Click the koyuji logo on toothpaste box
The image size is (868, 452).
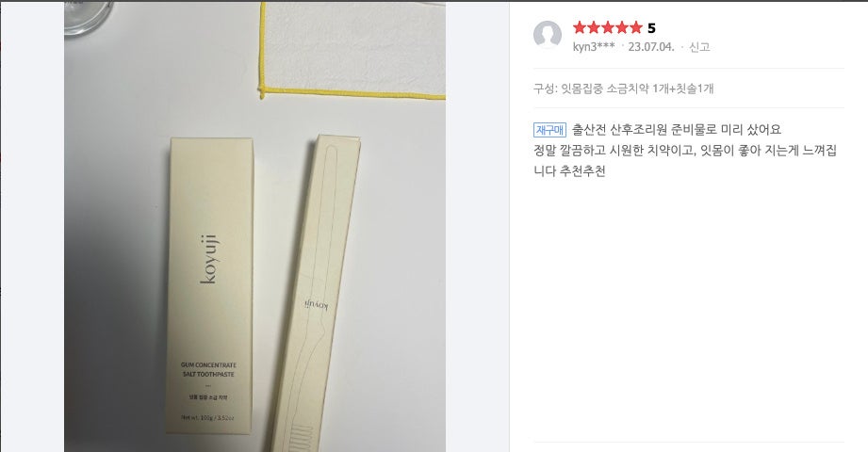click(210, 259)
